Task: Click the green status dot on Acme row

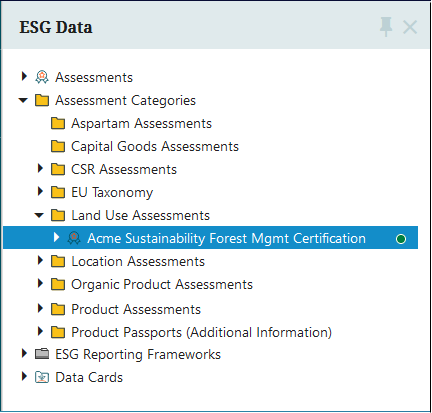Action: click(x=401, y=239)
